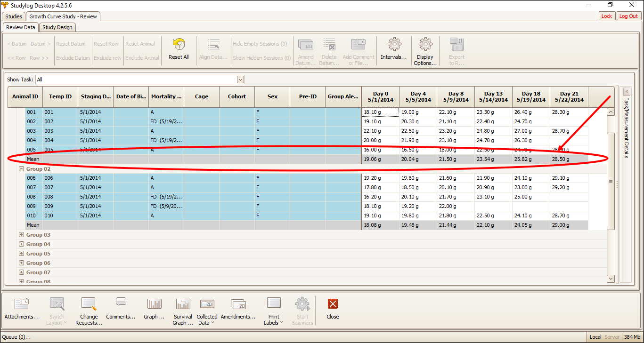Image resolution: width=644 pixels, height=343 pixels.
Task: Click the Staging Date column header
Action: pos(96,96)
